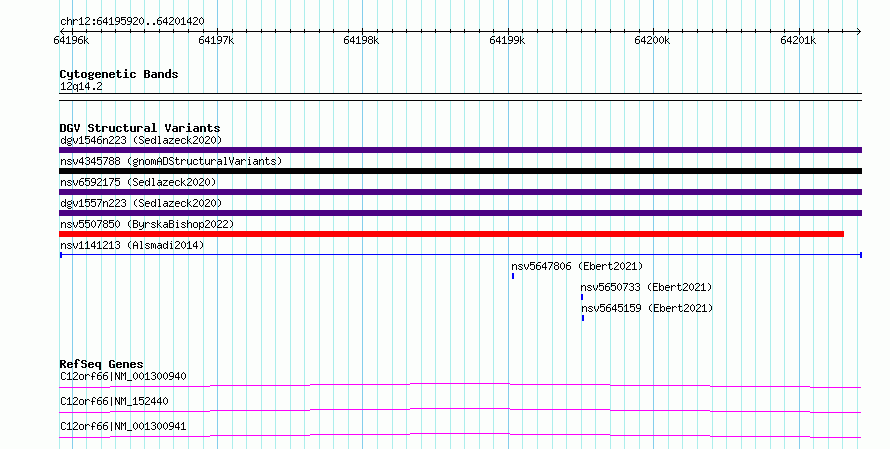Click the small blue marker of nsv5647806
The image size is (890, 449).
(x=513, y=276)
